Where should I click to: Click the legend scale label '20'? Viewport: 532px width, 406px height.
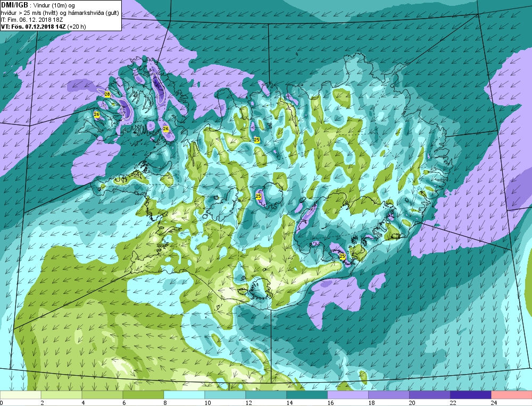point(412,403)
